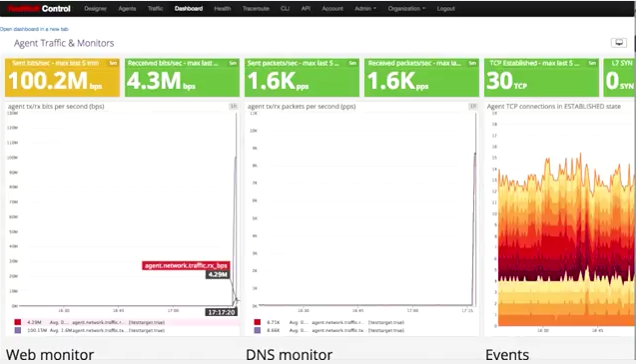
Task: Click the TV mode monitor icon
Action: pos(619,43)
